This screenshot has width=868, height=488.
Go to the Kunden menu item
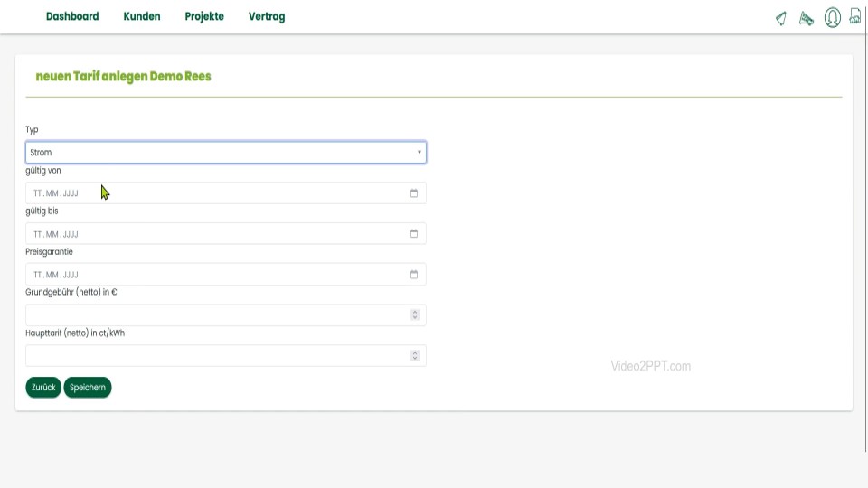click(x=142, y=16)
